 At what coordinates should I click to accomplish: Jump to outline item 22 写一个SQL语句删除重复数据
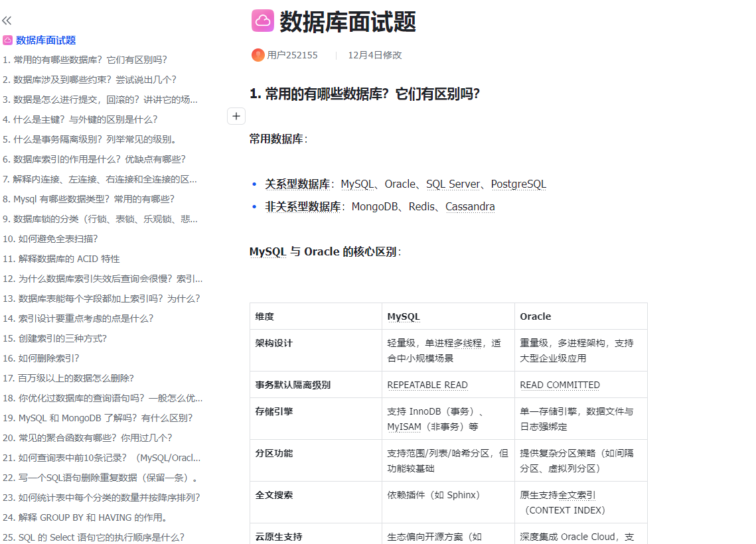(102, 478)
